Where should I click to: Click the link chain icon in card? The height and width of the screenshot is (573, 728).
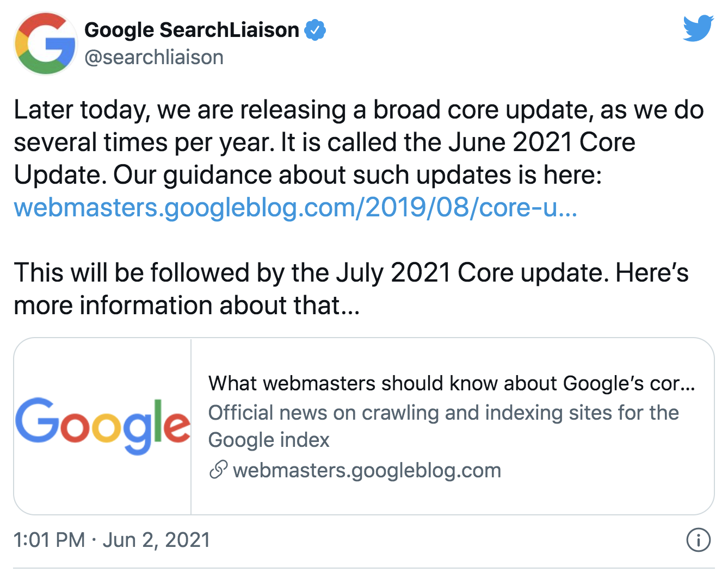pos(218,470)
